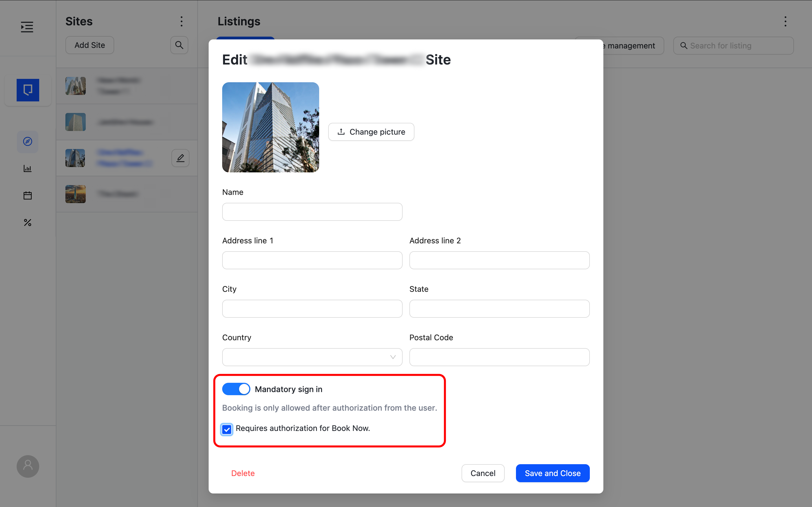Open the compass explore icon
This screenshot has width=812, height=507.
(28, 141)
